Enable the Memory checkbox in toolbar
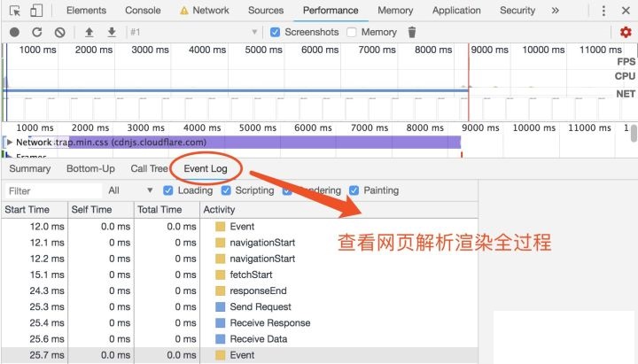This screenshot has height=364, width=638. click(x=352, y=32)
